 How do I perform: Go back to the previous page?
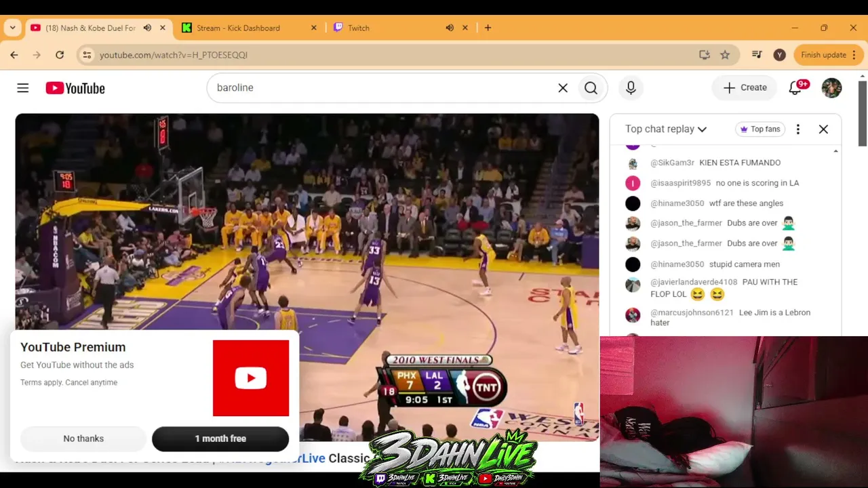(14, 55)
